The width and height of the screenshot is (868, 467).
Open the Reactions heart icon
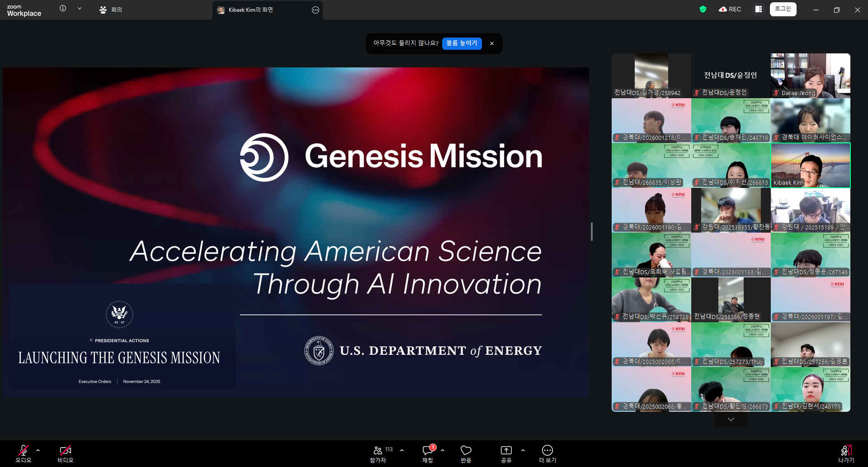(x=466, y=453)
